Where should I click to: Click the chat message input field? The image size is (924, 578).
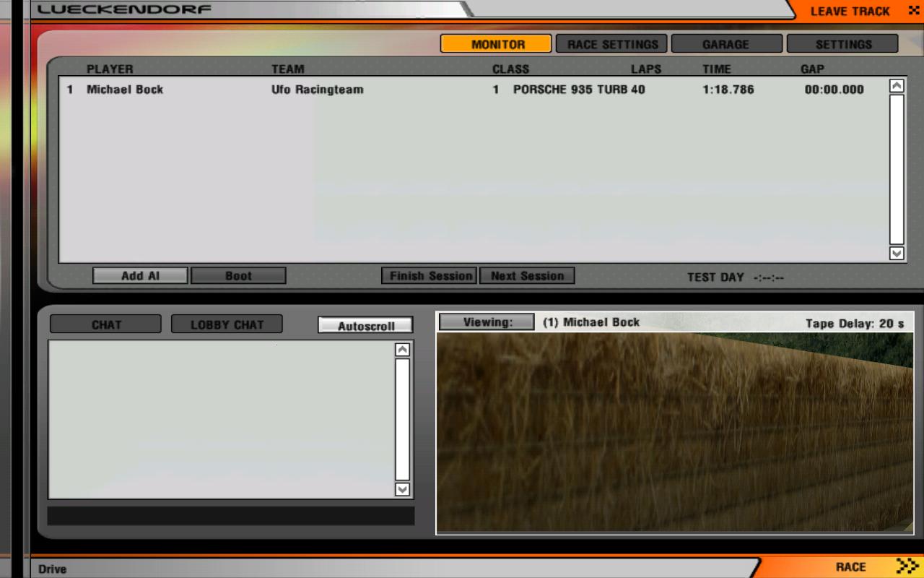tap(231, 516)
